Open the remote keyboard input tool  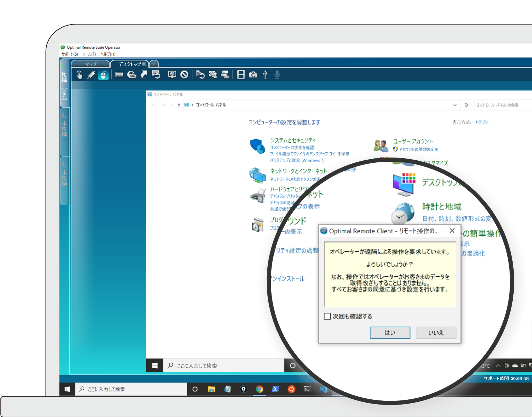click(120, 74)
